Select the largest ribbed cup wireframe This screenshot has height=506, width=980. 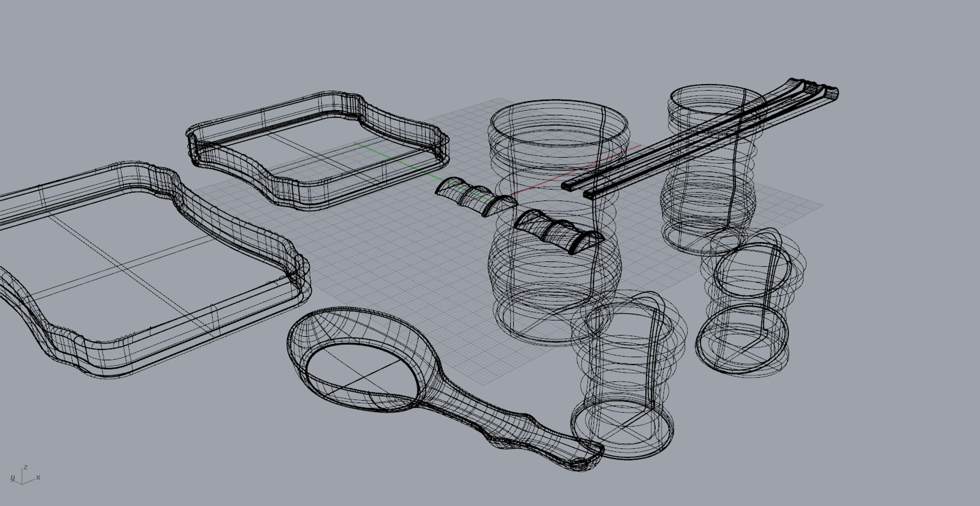coord(559,222)
